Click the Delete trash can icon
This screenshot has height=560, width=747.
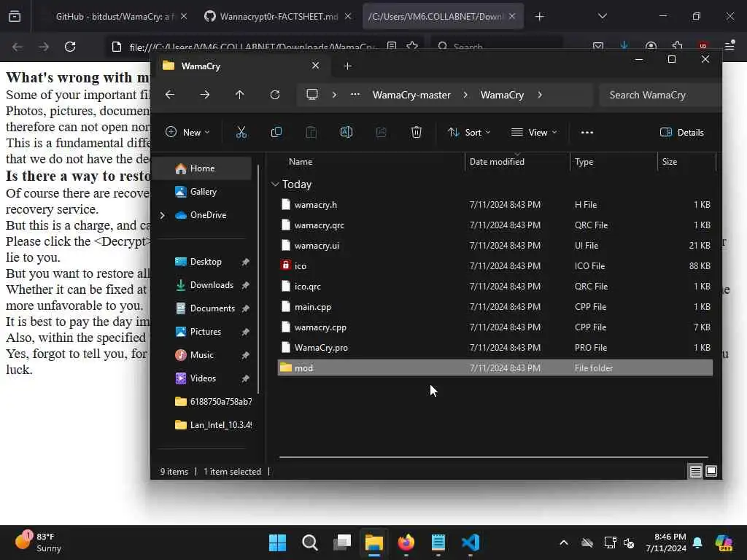(417, 133)
